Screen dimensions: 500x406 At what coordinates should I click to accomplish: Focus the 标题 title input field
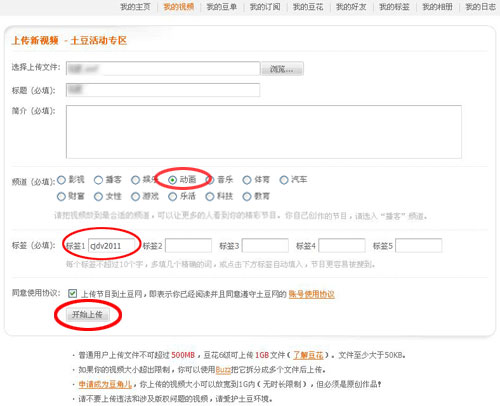point(163,90)
